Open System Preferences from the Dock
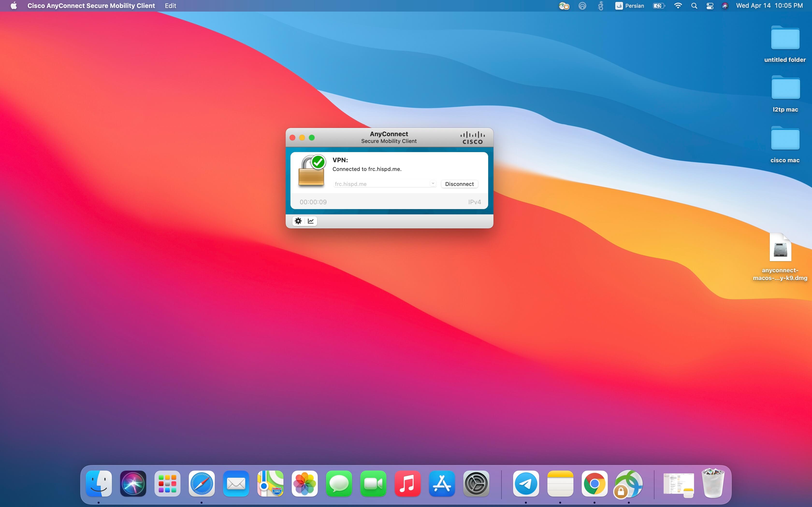812x507 pixels. pos(476,483)
